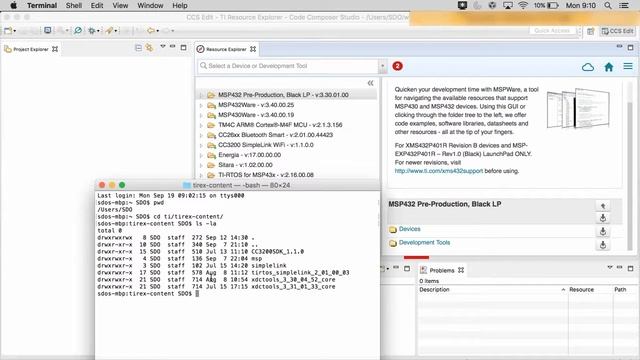The image size is (640, 360).
Task: Go to Resource Explorer home page
Action: point(609,67)
